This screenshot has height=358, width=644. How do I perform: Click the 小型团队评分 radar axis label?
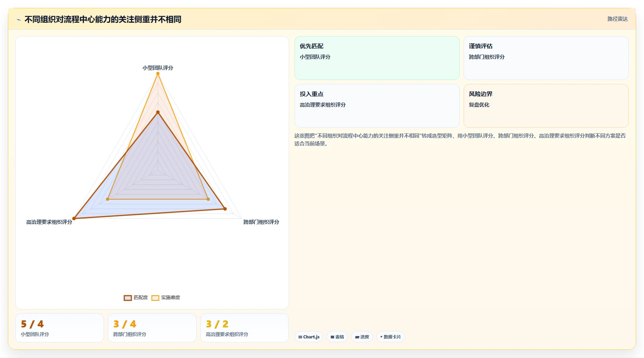[x=158, y=68]
